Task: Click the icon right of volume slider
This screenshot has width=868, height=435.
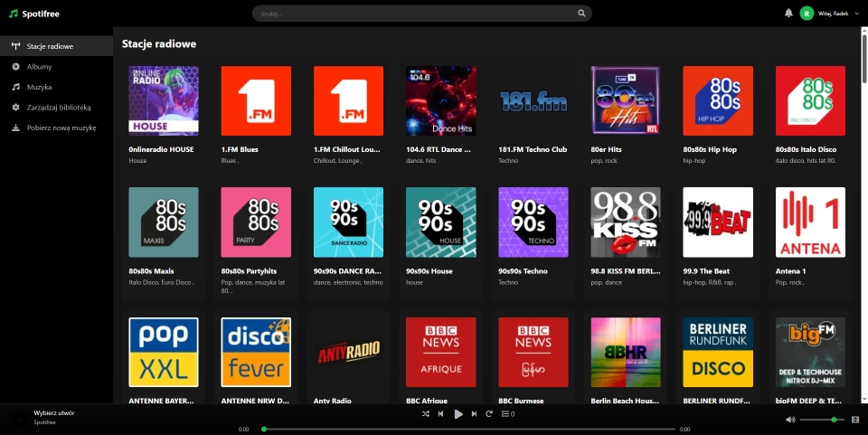Action: click(x=855, y=420)
